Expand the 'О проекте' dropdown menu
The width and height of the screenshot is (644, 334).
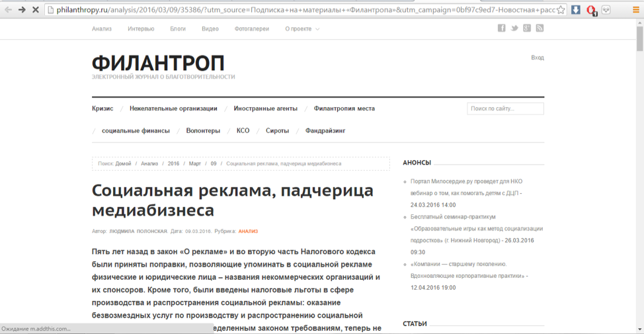pyautogui.click(x=302, y=28)
